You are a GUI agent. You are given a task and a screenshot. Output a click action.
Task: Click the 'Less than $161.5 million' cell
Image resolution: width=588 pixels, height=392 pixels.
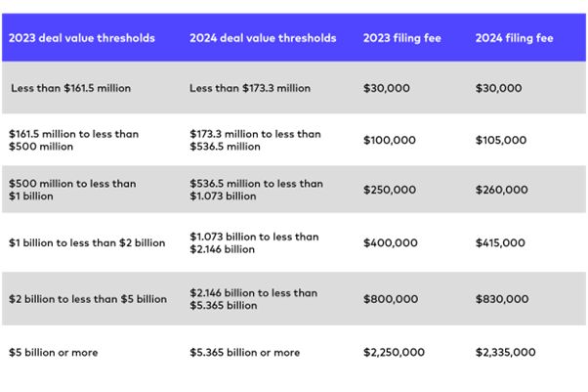(71, 88)
